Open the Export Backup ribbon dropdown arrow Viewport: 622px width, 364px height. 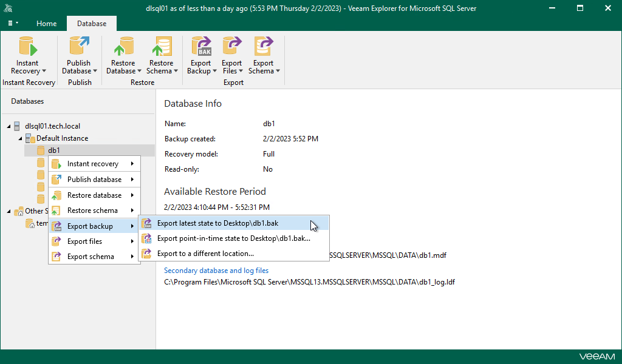(x=214, y=71)
